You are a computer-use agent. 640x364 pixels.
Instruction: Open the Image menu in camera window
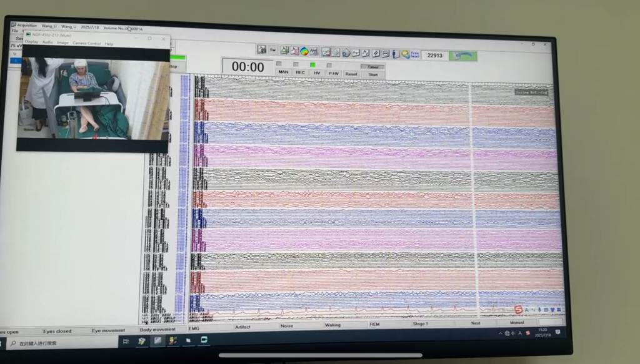[x=62, y=42]
